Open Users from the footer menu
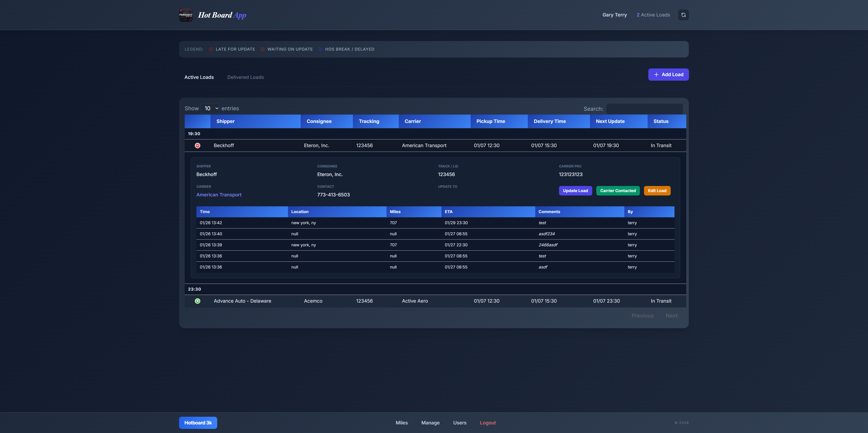The image size is (868, 433). point(460,423)
